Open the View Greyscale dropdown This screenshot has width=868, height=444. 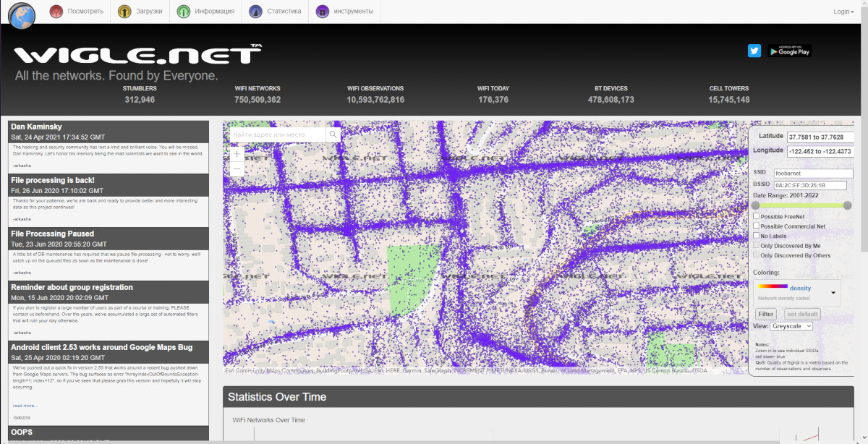pyautogui.click(x=791, y=326)
